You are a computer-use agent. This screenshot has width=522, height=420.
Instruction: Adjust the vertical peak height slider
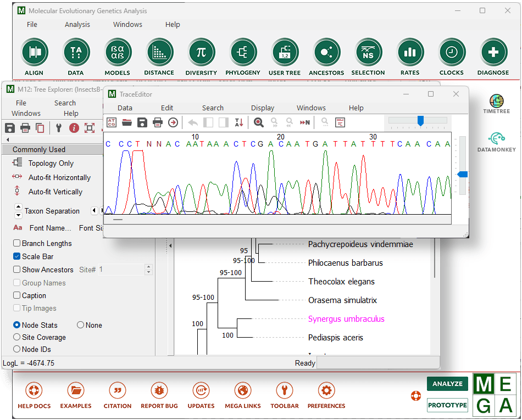[463, 174]
